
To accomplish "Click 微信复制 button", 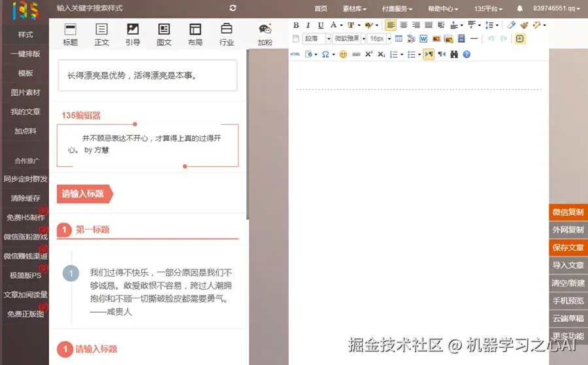I will coord(568,212).
